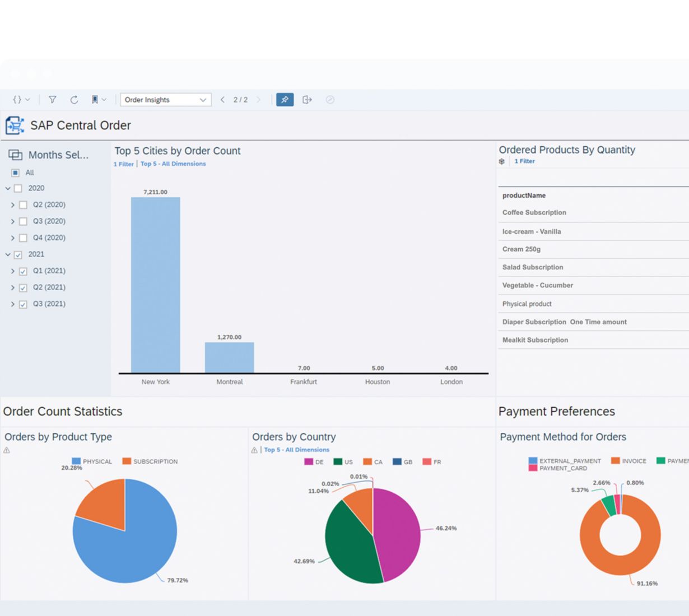Screen dimensions: 689x616
Task: Click the filter funnel icon in toolbar
Action: 52,100
